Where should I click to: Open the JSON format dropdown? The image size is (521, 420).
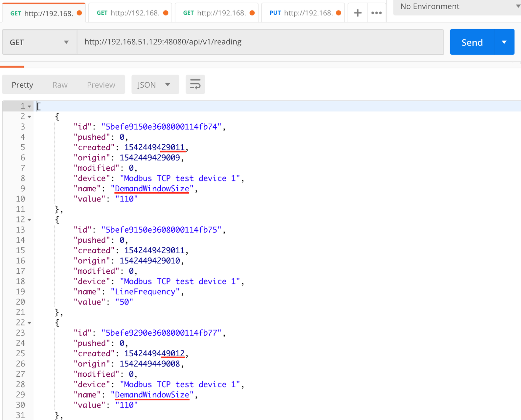coord(155,85)
